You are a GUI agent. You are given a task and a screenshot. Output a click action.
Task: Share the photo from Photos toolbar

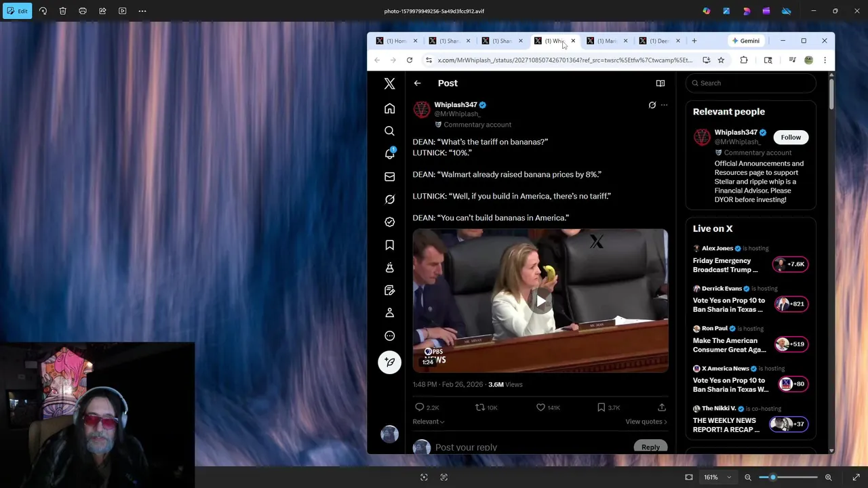[x=102, y=11]
